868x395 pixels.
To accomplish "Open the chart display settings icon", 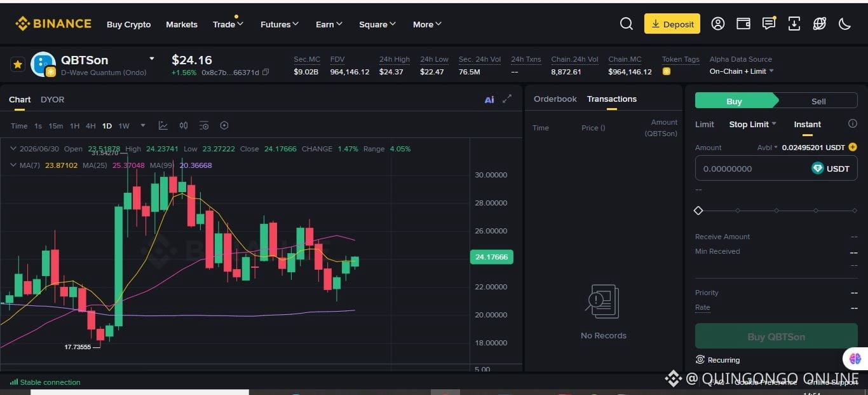I will [204, 126].
